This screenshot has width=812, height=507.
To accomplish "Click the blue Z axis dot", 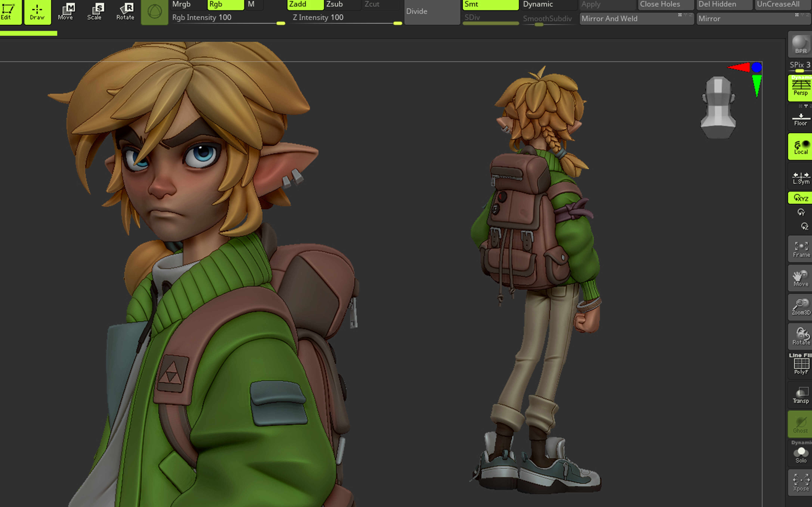I will (x=757, y=67).
